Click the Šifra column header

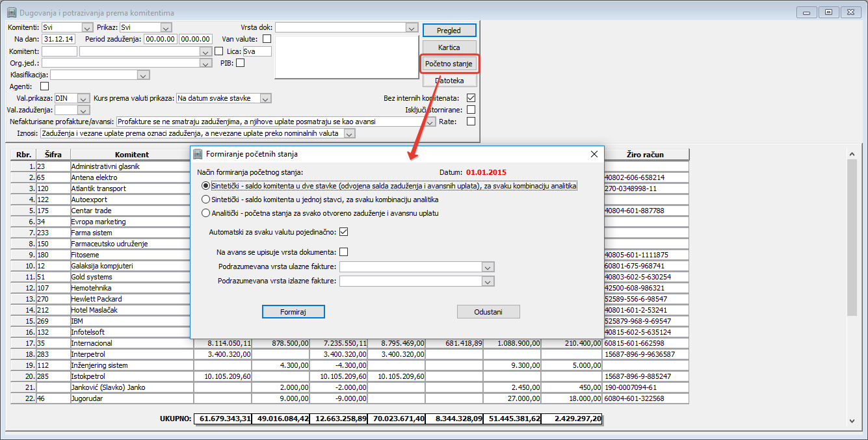pyautogui.click(x=53, y=155)
